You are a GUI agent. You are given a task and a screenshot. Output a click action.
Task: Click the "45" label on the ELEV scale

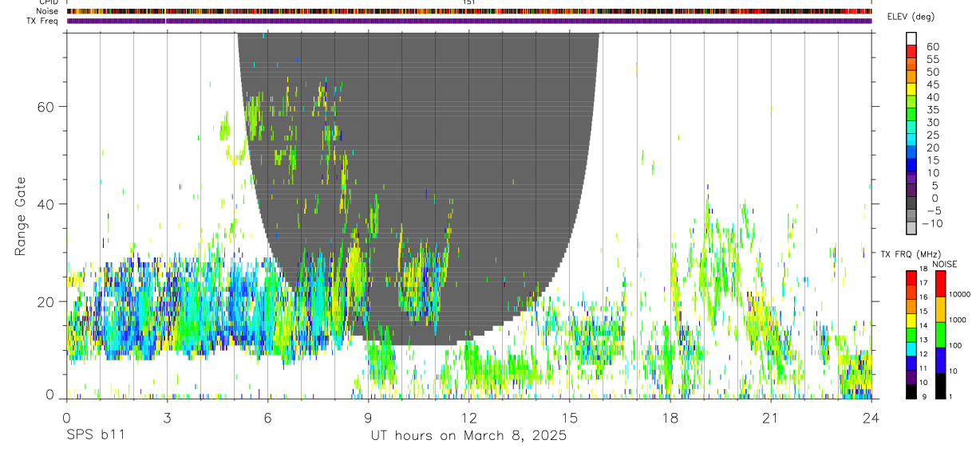tap(932, 85)
